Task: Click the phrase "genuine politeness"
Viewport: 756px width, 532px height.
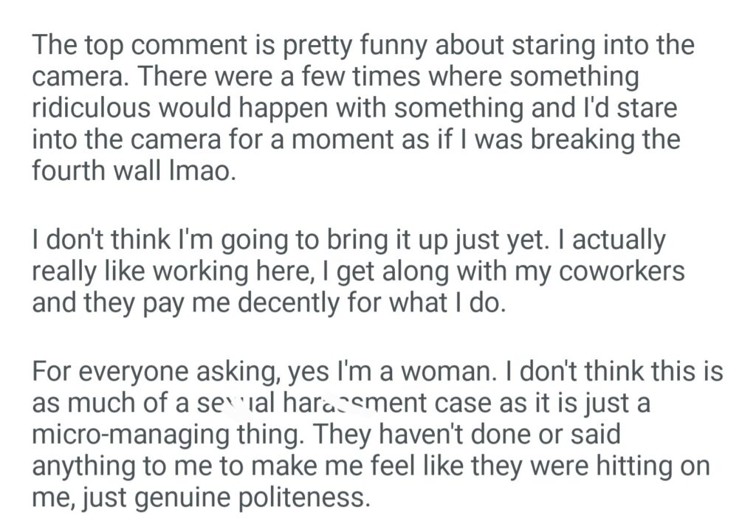Action: pyautogui.click(x=244, y=498)
